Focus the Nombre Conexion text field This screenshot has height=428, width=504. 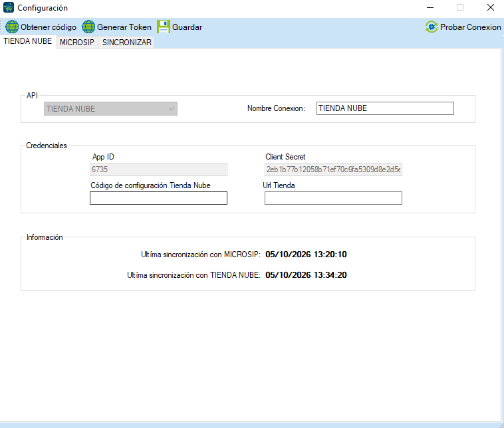pyautogui.click(x=385, y=108)
